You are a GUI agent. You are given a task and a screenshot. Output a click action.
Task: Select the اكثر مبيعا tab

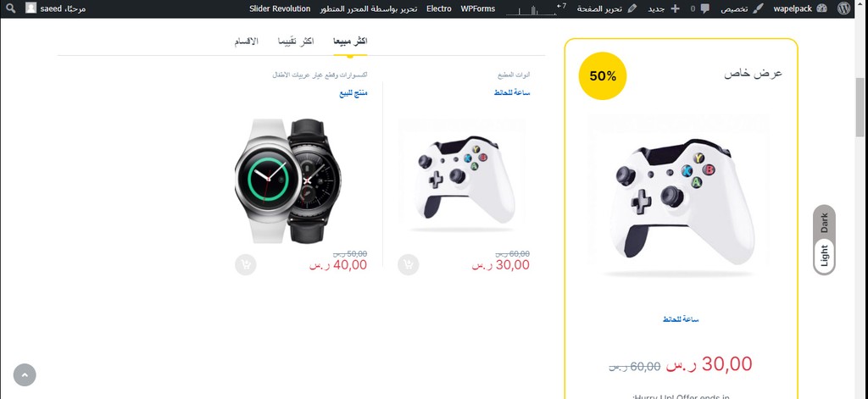(x=350, y=42)
